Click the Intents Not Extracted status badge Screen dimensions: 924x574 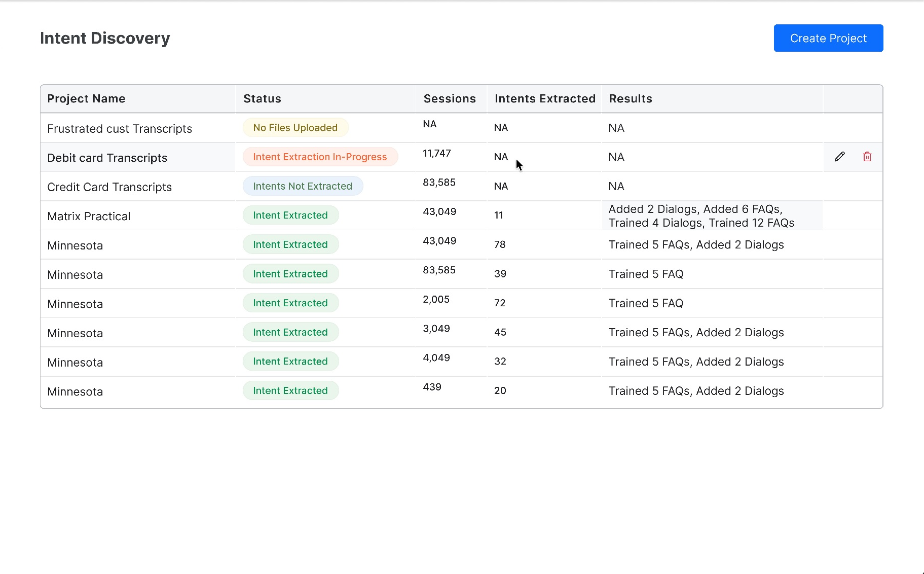tap(303, 186)
